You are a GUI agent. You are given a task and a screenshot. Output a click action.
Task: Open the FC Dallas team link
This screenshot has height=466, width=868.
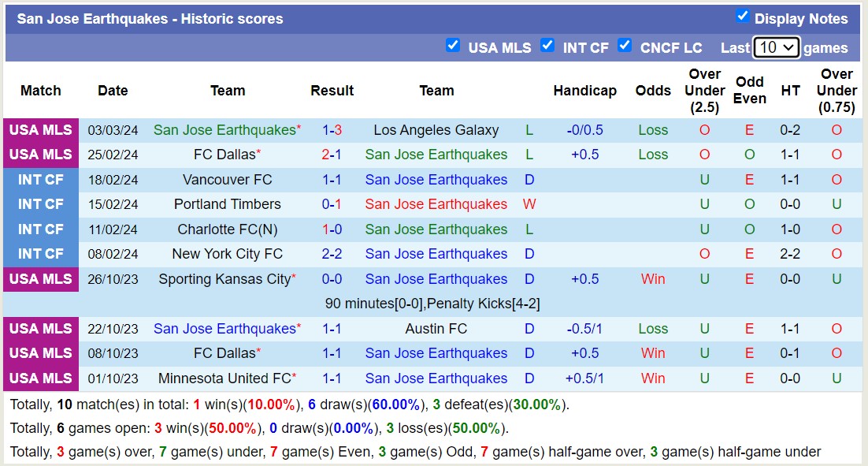[224, 155]
